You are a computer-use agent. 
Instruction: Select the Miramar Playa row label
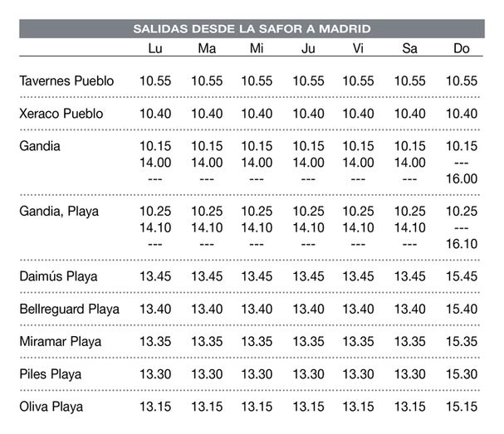click(60, 342)
